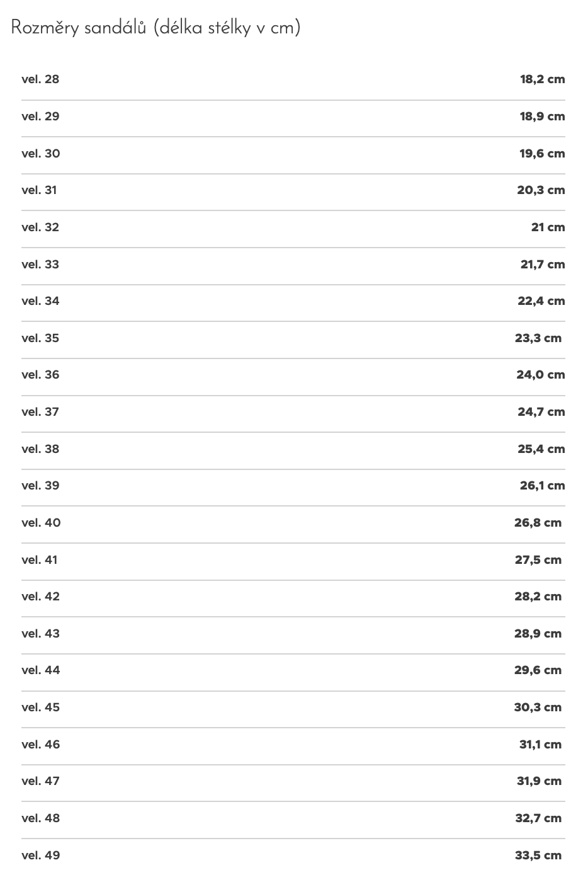Select the vel. 32 row label

(x=40, y=227)
